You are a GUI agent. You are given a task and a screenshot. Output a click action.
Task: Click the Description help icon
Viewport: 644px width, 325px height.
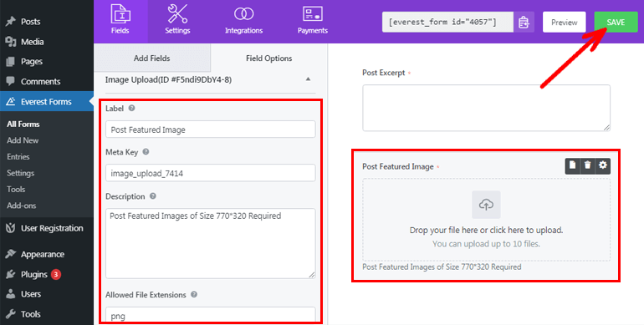153,196
